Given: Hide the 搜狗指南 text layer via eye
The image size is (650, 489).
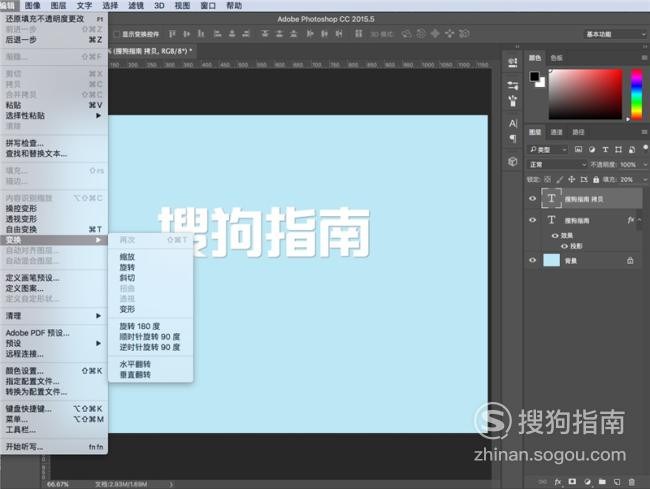Looking at the screenshot, I should (x=533, y=220).
